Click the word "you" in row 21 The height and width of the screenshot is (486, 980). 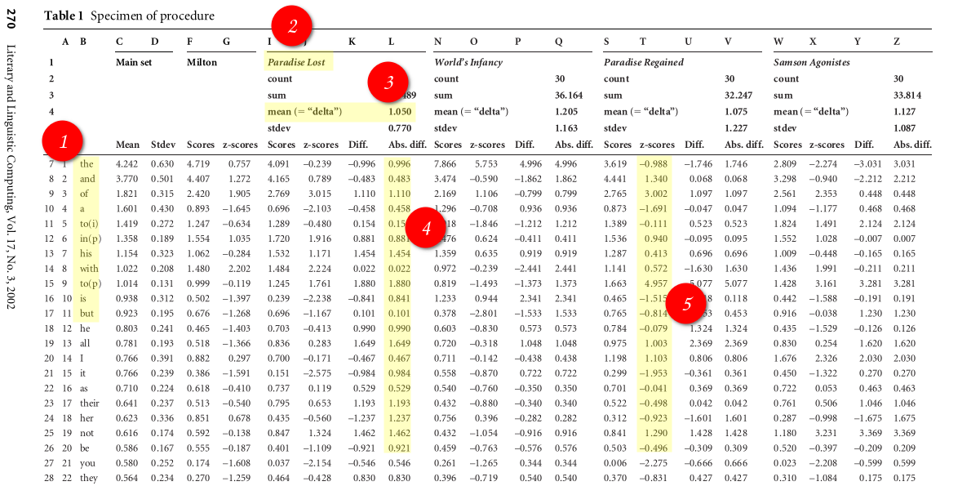(87, 463)
